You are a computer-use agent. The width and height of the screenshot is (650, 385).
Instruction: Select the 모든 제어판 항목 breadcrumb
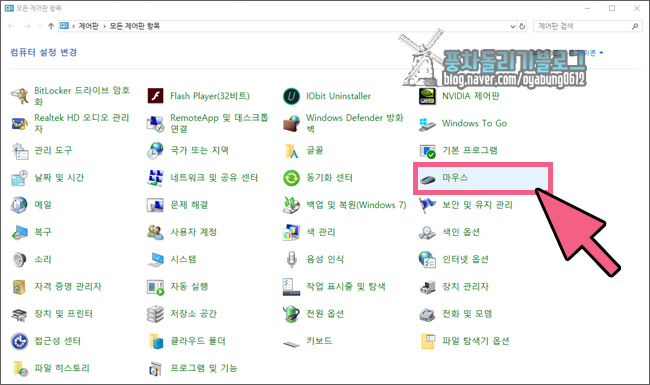[135, 26]
